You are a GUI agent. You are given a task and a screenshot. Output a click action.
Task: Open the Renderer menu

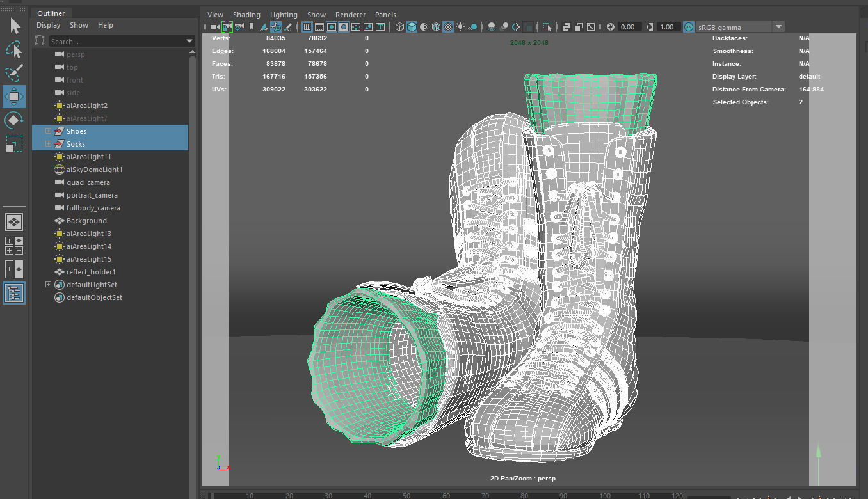click(x=351, y=15)
